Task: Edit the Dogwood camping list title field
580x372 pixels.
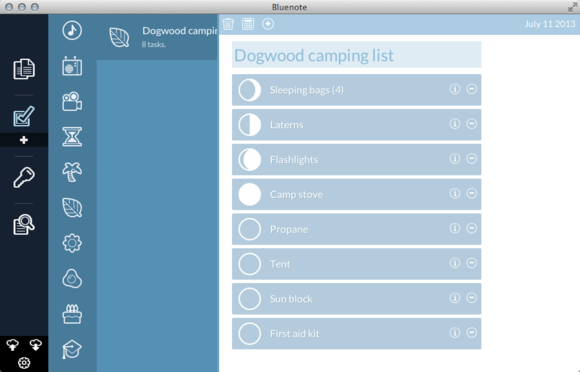Action: 357,55
